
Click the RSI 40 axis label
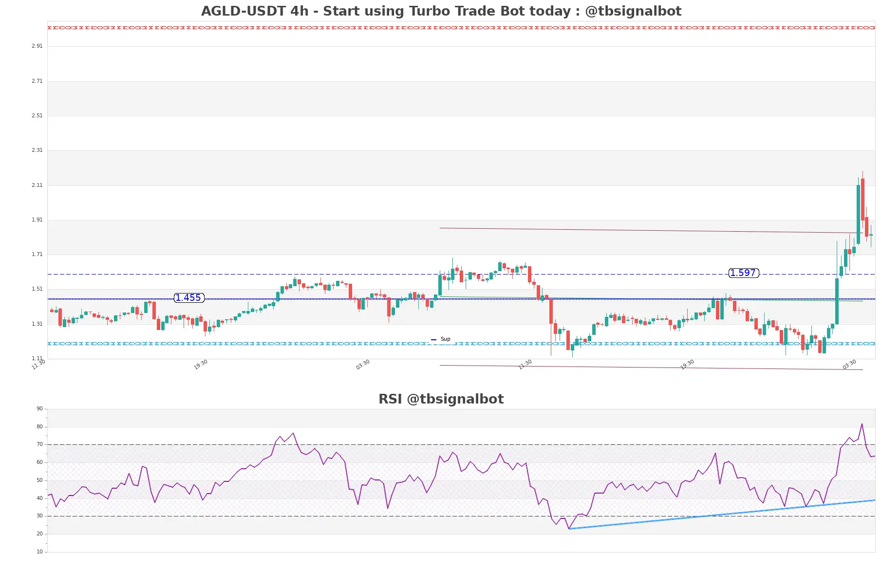pos(39,498)
